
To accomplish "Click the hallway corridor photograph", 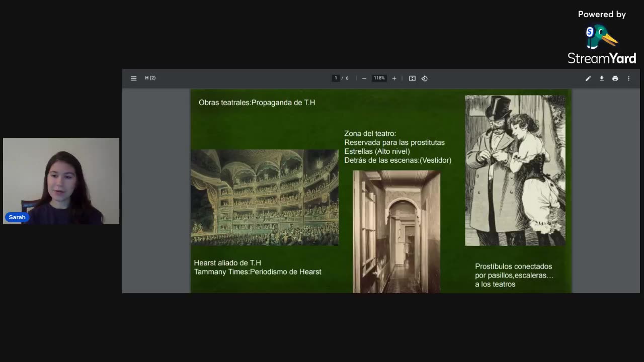I will (396, 232).
